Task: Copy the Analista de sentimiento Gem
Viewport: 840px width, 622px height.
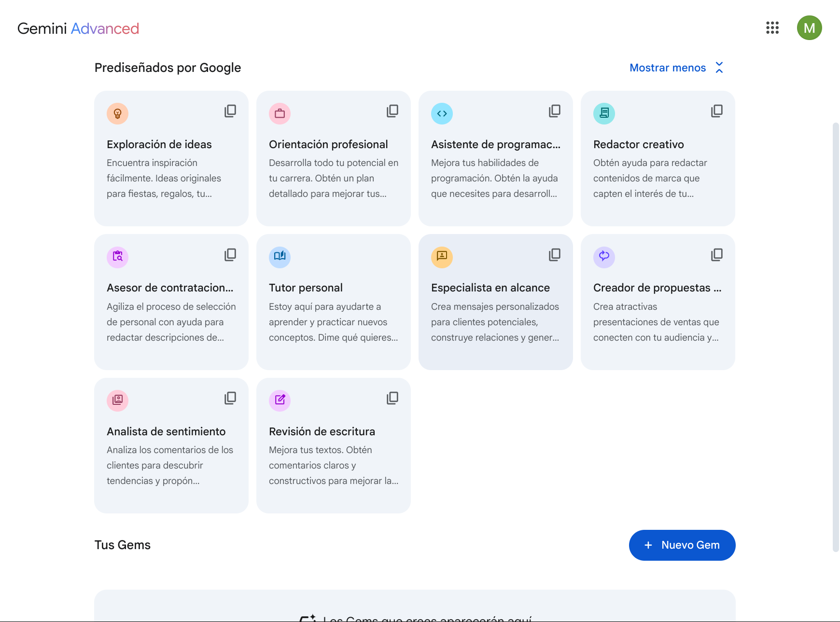Action: pyautogui.click(x=230, y=398)
